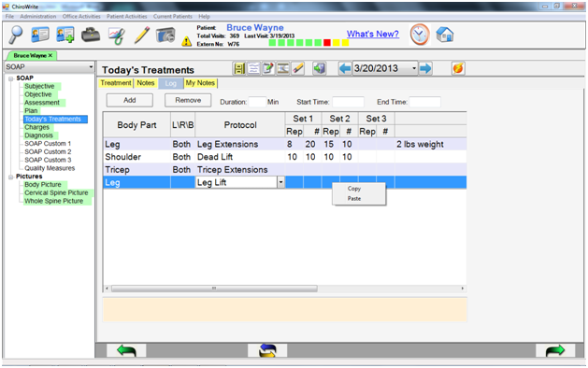Viewport: 588px width, 368px height.
Task: Click the fourth treatments toolbar icon
Action: [x=282, y=68]
